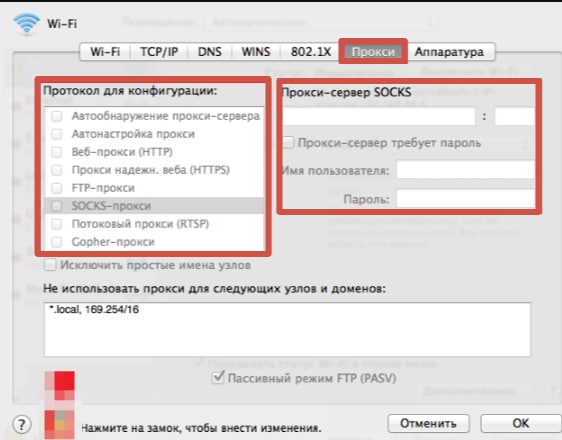Enable Потоковый прокси (RTSP) checkbox
Image resolution: width=562 pixels, height=440 pixels.
57,224
